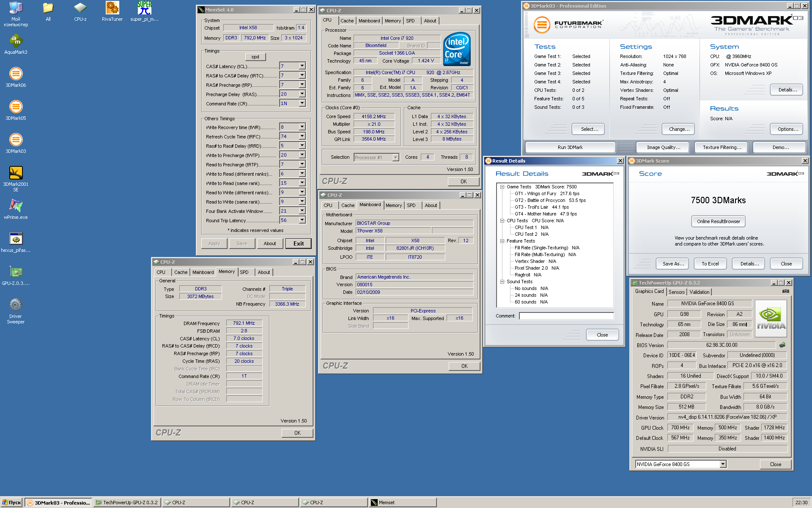Click About button in MemSet
The width and height of the screenshot is (812, 508).
coord(270,243)
